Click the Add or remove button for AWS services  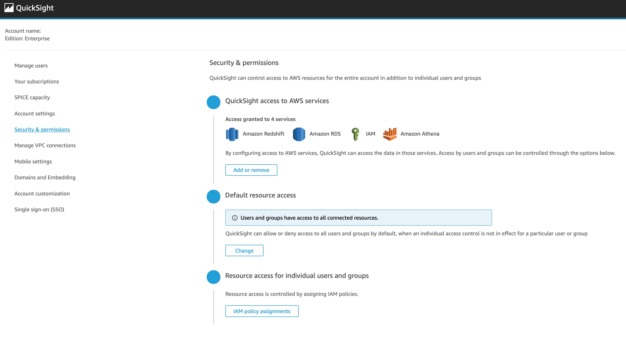coord(251,170)
